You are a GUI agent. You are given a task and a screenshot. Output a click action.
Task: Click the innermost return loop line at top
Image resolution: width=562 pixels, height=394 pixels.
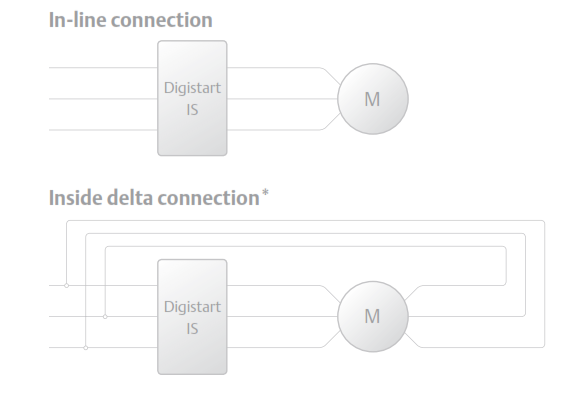pos(305,247)
